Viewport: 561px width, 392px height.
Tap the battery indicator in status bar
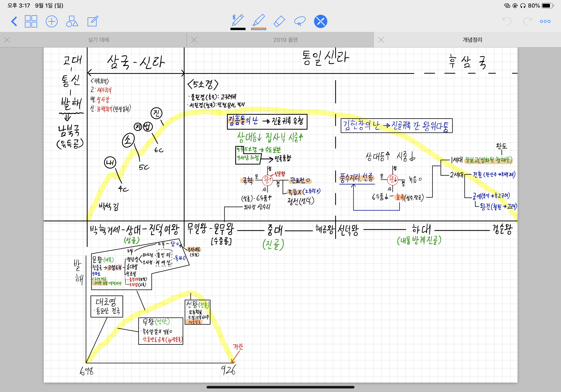(548, 5)
